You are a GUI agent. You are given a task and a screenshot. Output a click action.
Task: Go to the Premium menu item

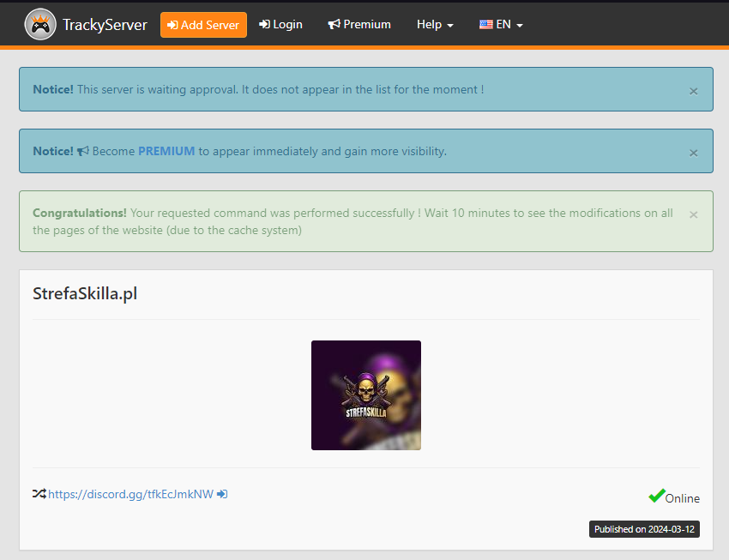point(359,24)
